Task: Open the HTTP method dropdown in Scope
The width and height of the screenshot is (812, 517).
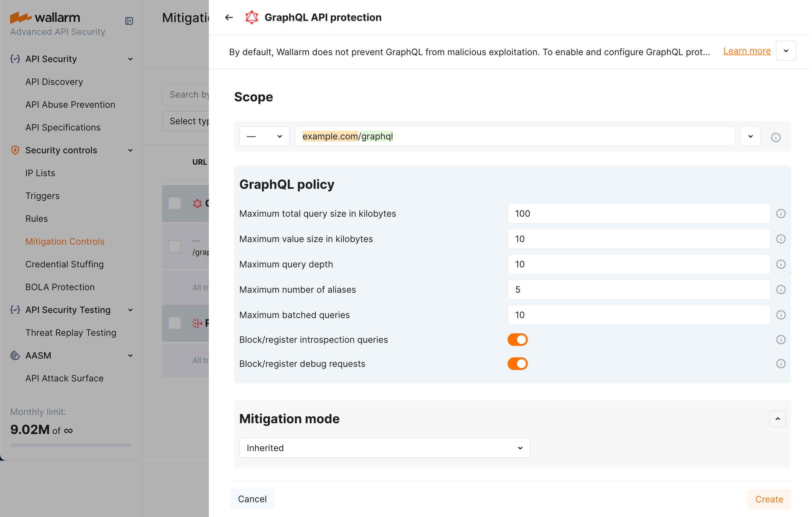Action: (x=264, y=136)
